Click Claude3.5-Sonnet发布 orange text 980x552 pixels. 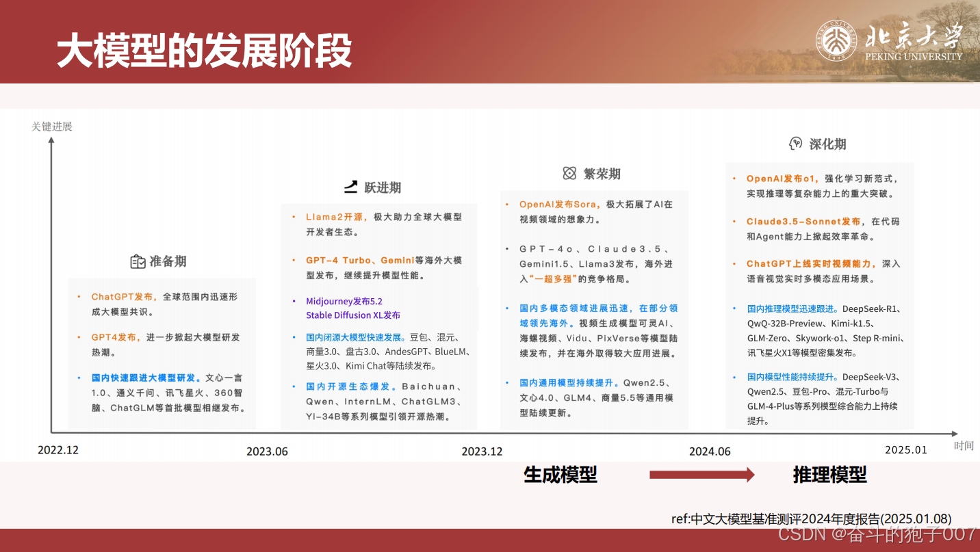pyautogui.click(x=803, y=222)
